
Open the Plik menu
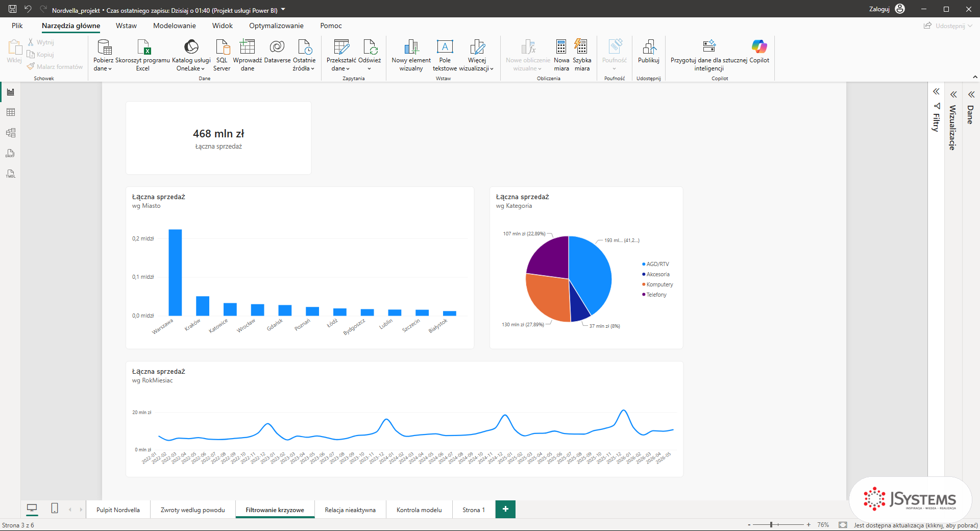pos(17,26)
